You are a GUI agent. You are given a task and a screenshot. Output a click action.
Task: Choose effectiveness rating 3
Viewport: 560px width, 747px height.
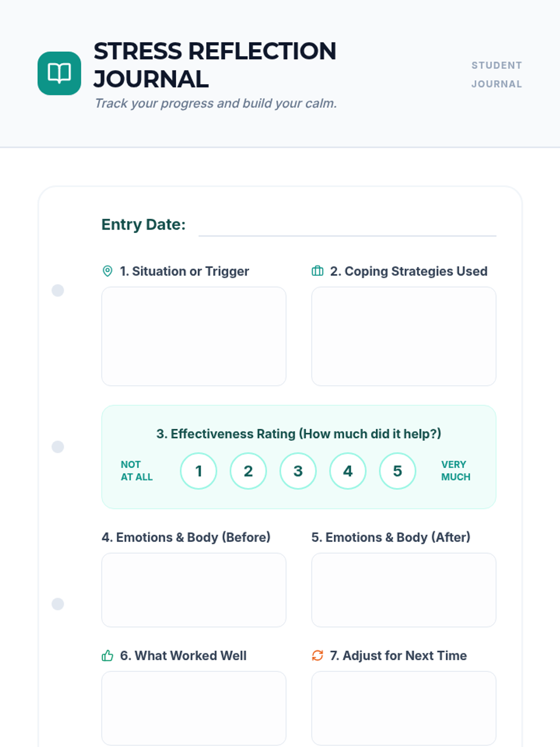(298, 471)
